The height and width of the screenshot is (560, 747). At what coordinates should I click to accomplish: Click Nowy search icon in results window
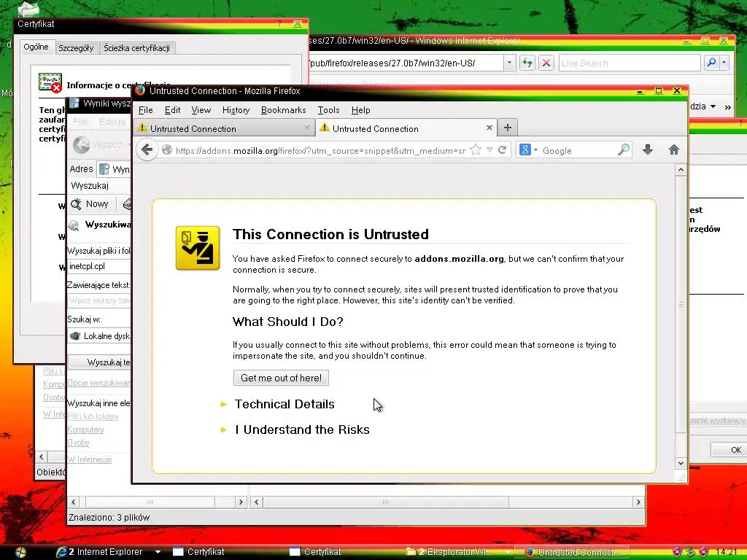(90, 204)
